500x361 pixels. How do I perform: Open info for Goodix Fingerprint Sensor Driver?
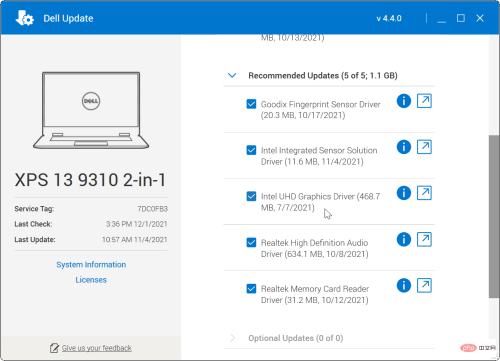404,101
